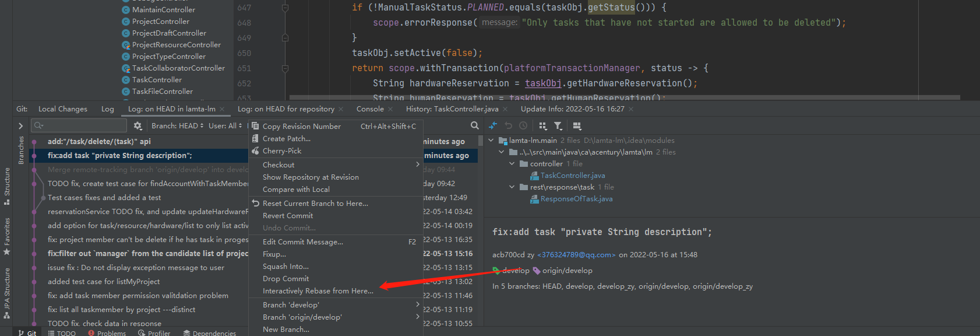
Task: Open the Branch: HEAD filter dropdown
Action: click(x=177, y=125)
